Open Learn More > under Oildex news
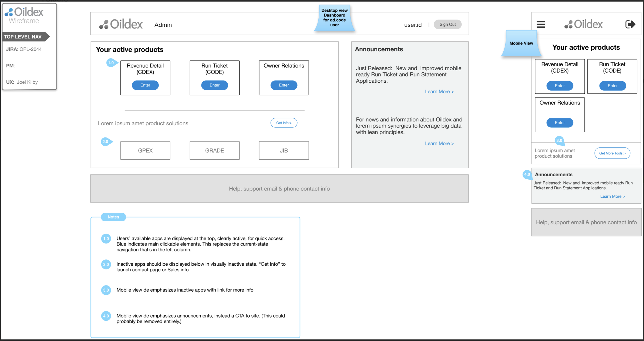 tap(439, 143)
